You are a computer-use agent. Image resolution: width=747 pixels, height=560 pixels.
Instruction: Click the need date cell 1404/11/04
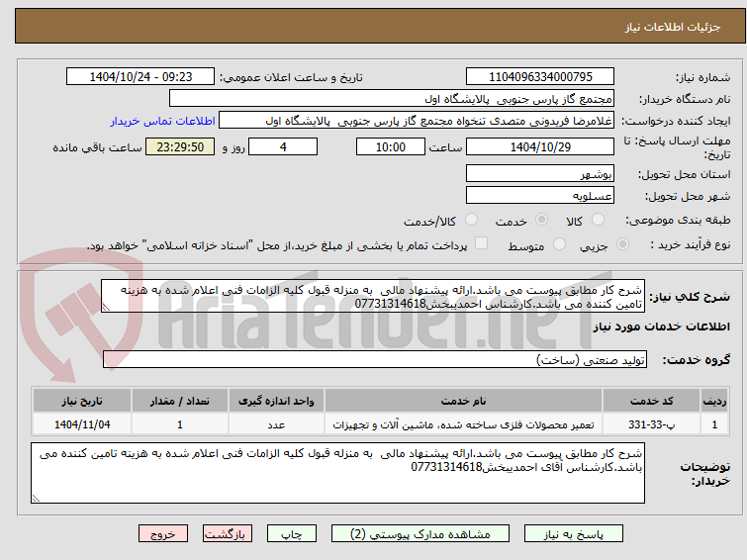pyautogui.click(x=82, y=424)
